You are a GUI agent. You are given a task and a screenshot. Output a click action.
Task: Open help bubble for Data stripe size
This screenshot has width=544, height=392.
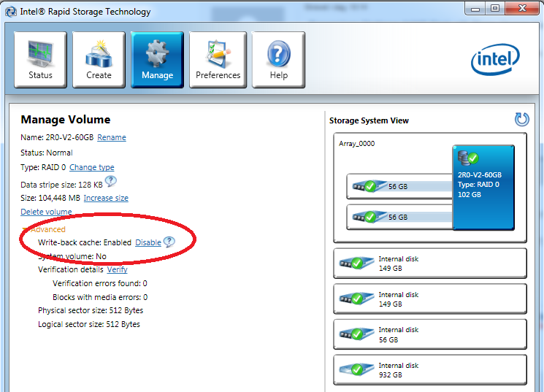point(111,182)
